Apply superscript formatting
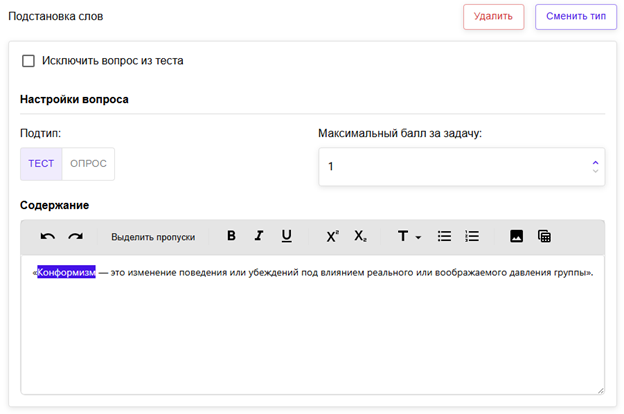The image size is (624, 414). (333, 236)
